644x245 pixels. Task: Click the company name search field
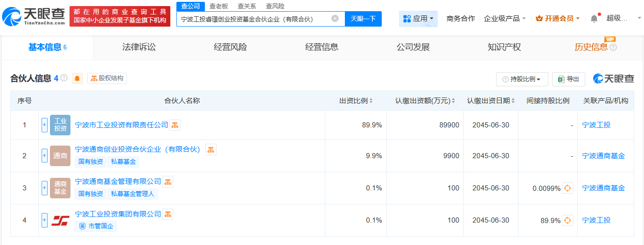click(x=254, y=19)
